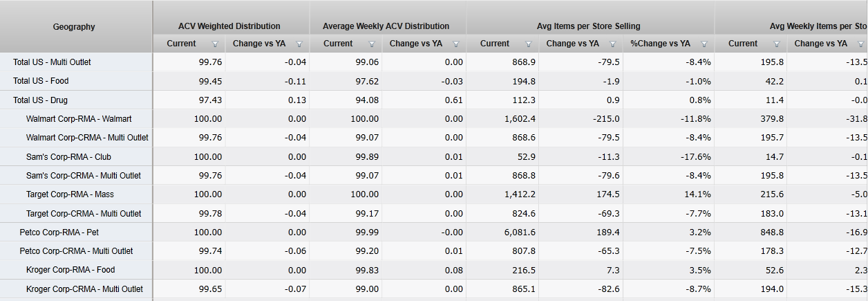868x301 pixels.
Task: Open filter for ACV Weighted Distribution Change vs YA
Action: click(299, 44)
